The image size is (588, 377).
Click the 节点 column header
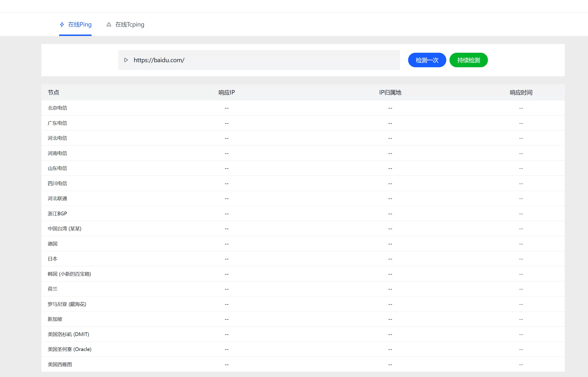53,93
